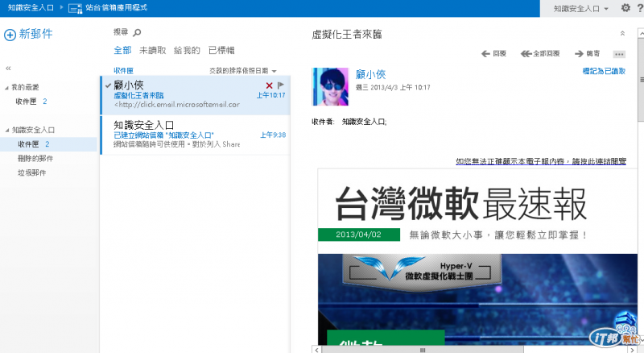Click the help question mark icon

point(639,8)
